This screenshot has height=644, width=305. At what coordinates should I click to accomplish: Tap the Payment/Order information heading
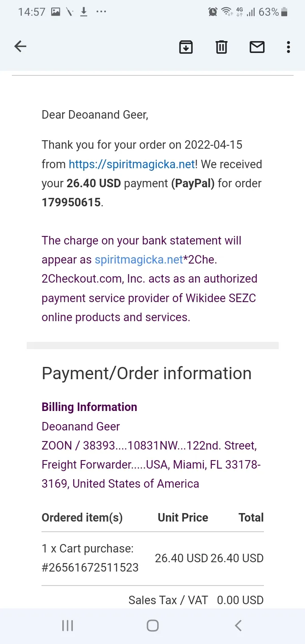pos(147,373)
